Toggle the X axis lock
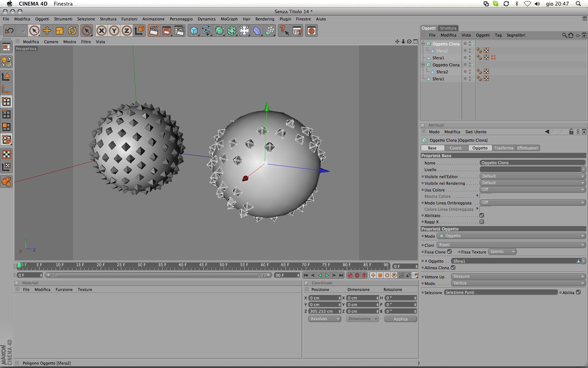This screenshot has height=368, width=588. pos(101,31)
